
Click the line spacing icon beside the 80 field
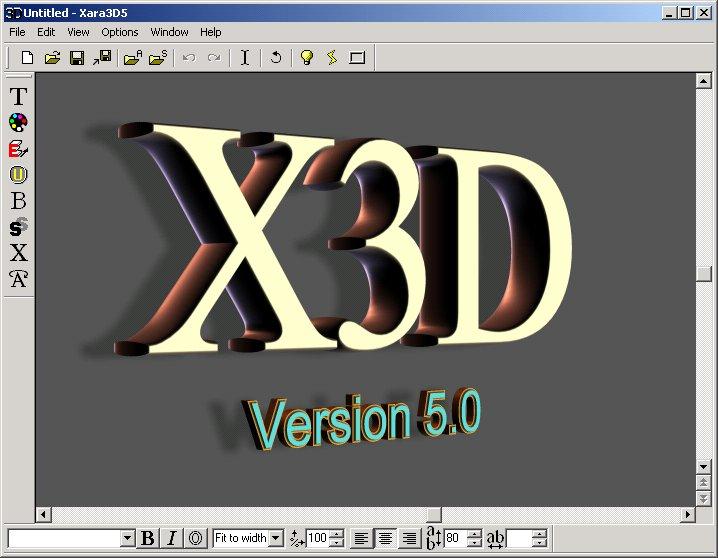coord(433,538)
